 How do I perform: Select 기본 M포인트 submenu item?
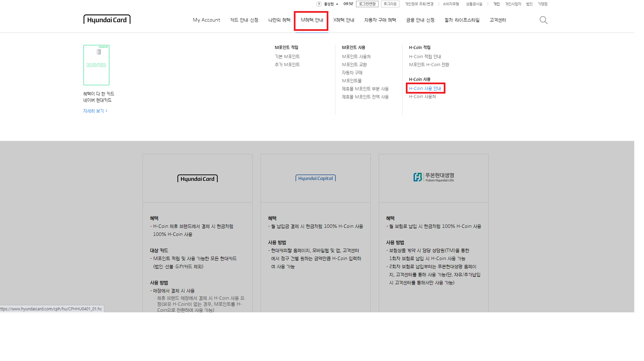(x=287, y=57)
